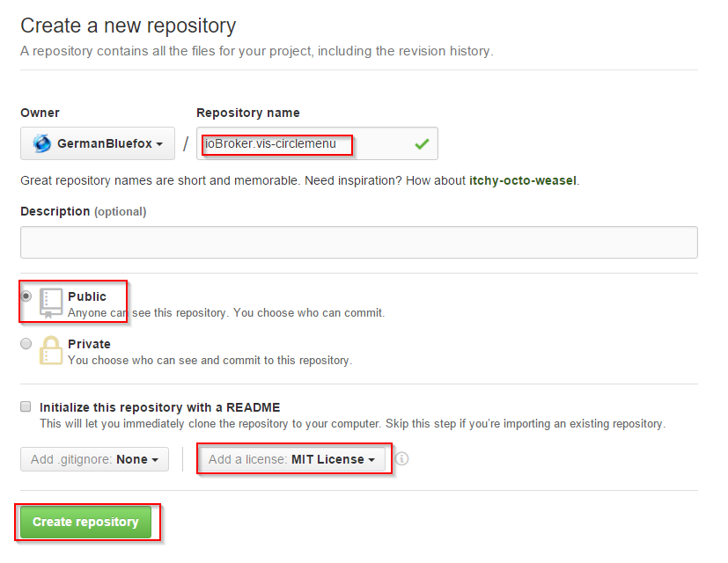Viewport: 728px width, 563px height.
Task: Click the bold Public label text
Action: (x=87, y=296)
